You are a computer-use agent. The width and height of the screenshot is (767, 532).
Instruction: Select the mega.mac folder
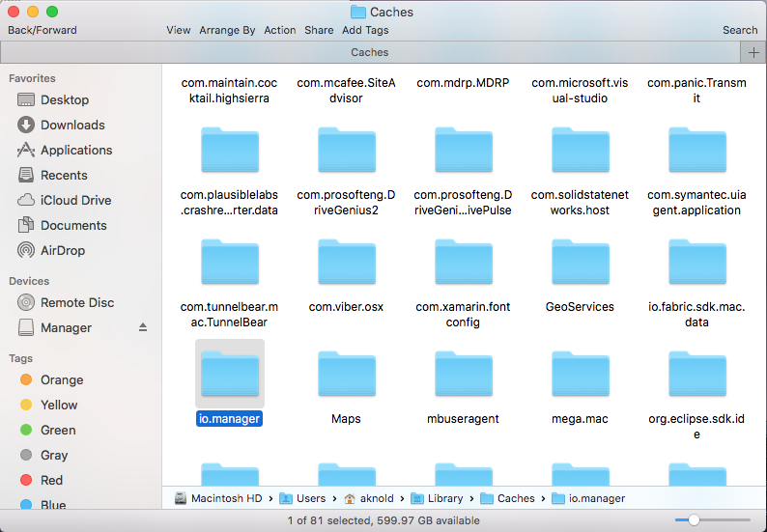[580, 374]
